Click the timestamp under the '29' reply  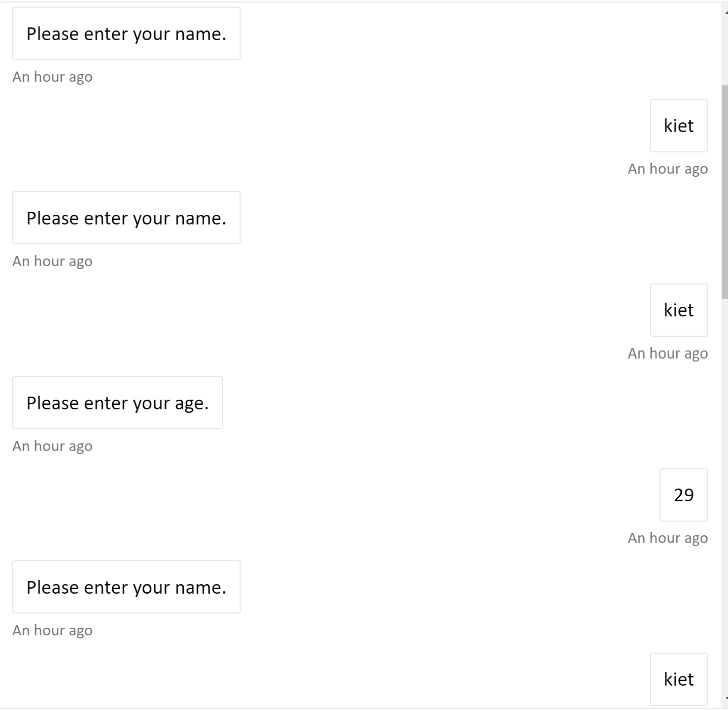[668, 537]
